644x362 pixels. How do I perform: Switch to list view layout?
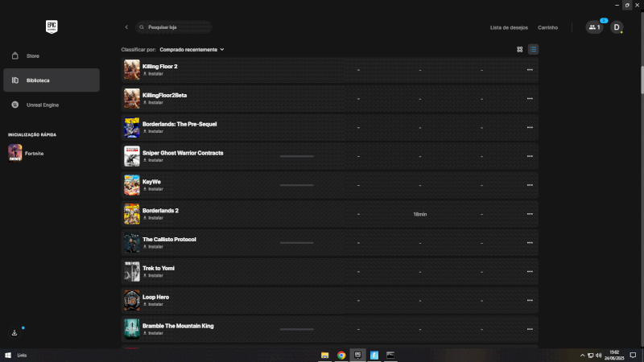click(x=533, y=49)
